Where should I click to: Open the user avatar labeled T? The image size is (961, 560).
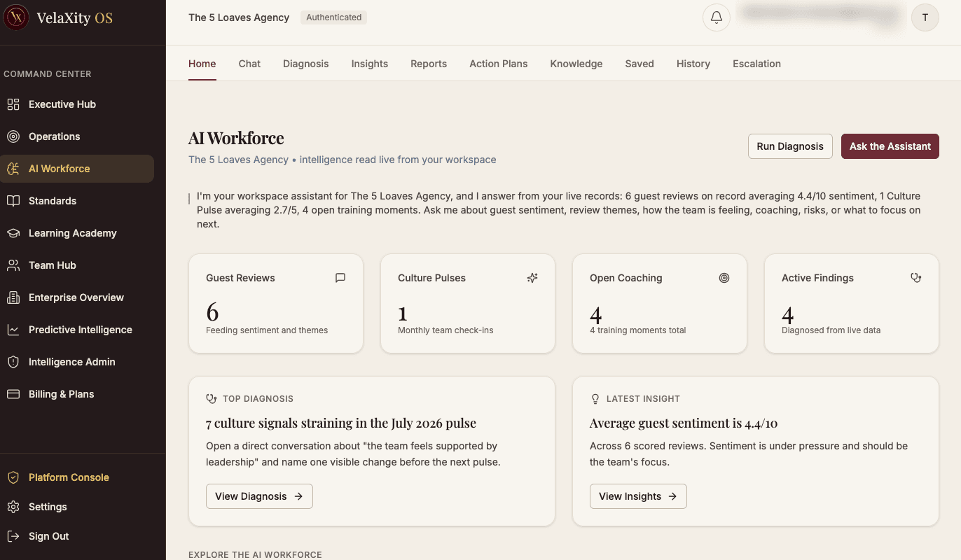click(925, 17)
